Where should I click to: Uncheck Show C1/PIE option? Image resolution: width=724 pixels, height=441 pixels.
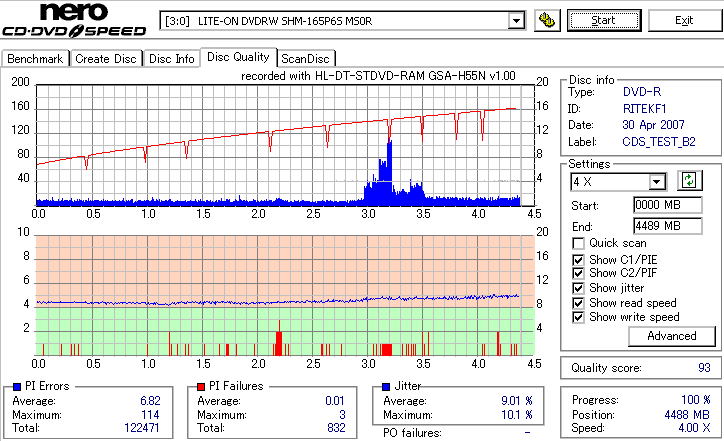click(x=578, y=260)
